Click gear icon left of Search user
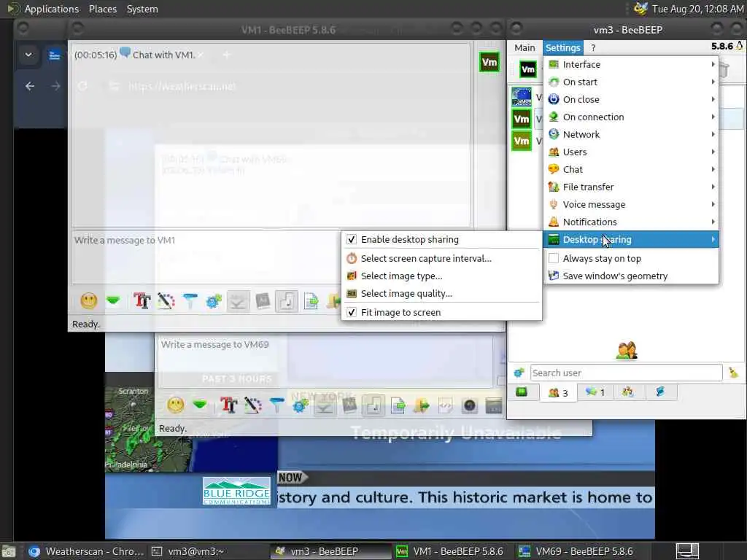The width and height of the screenshot is (747, 560). coord(519,373)
